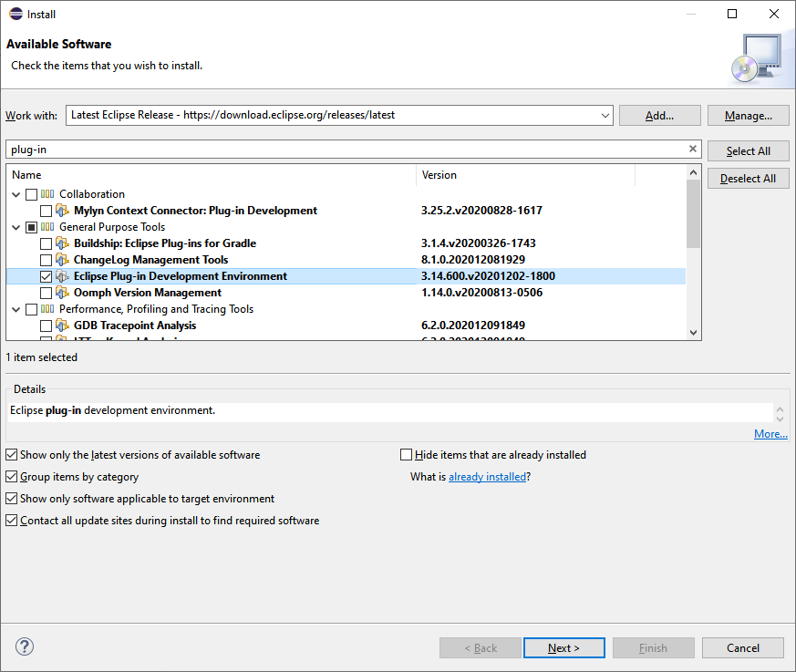
Task: Click the Performance, Profiling and Tracing Tools category icon
Action: (x=47, y=309)
